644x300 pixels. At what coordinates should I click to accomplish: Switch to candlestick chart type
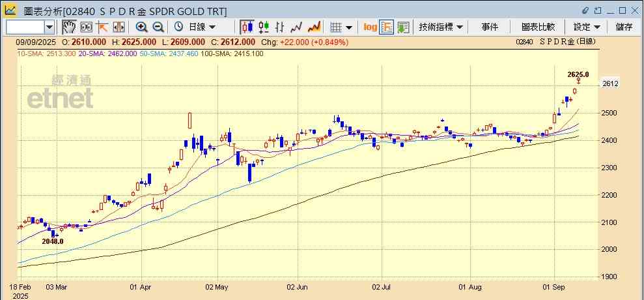pyautogui.click(x=247, y=27)
